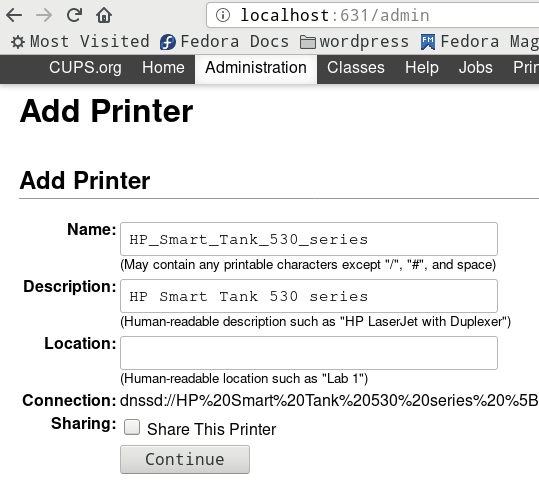Click the localhost:631/admin address bar

[x=373, y=15]
